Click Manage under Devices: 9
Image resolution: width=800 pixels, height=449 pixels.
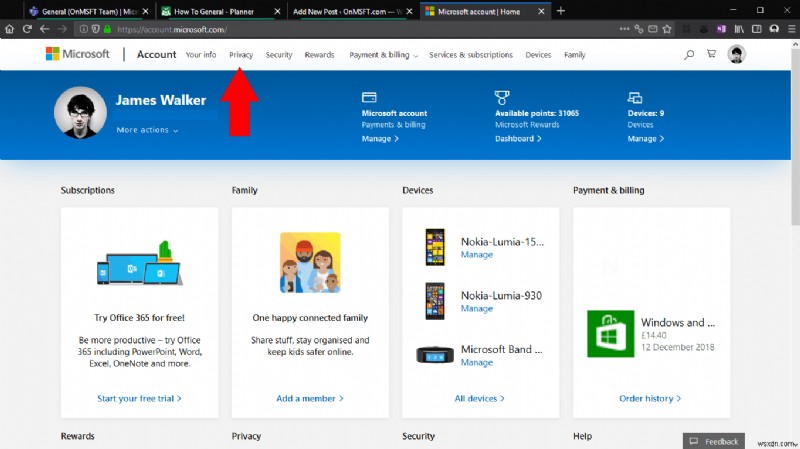(x=645, y=139)
